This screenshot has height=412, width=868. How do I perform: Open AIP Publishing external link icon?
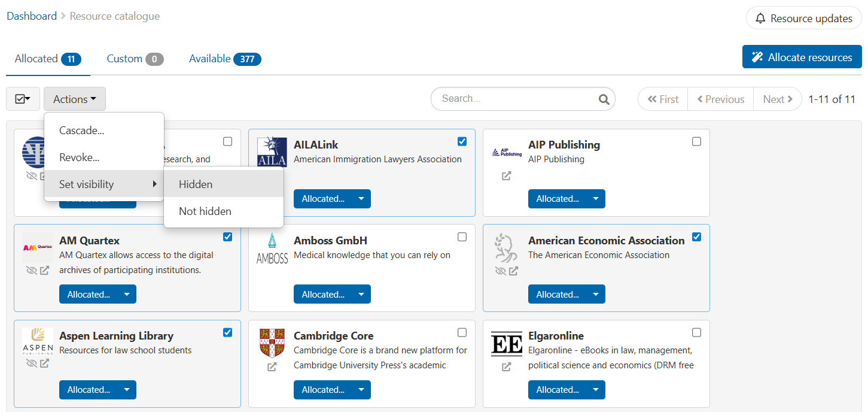(507, 176)
